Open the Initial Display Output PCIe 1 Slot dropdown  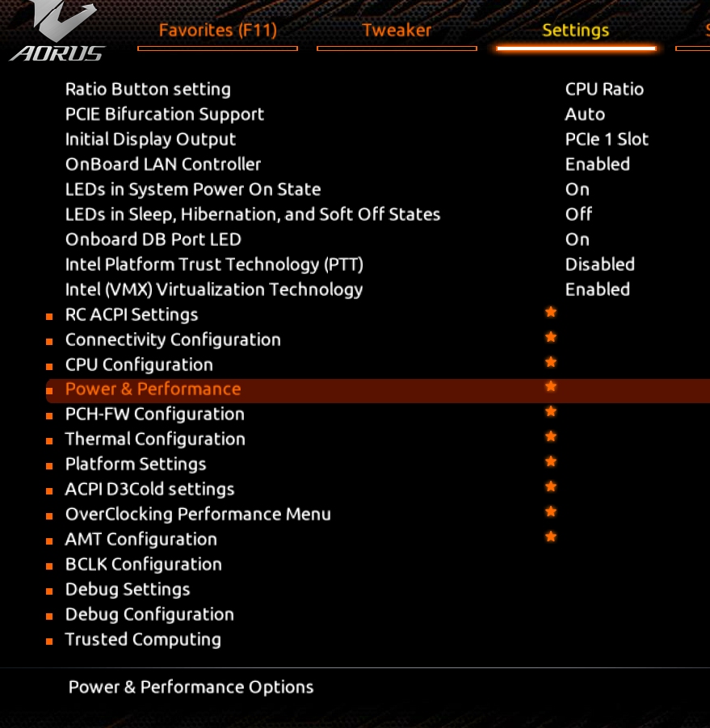point(607,140)
